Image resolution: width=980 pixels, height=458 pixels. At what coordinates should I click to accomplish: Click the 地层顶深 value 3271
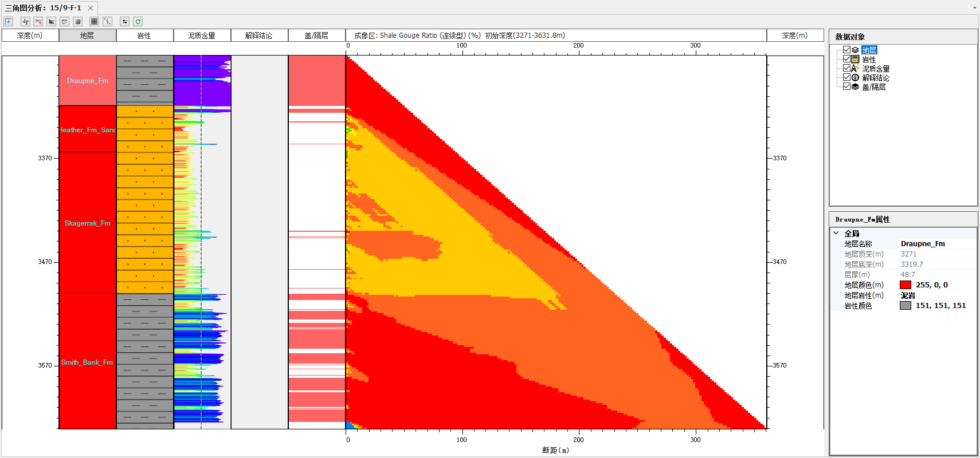(908, 254)
